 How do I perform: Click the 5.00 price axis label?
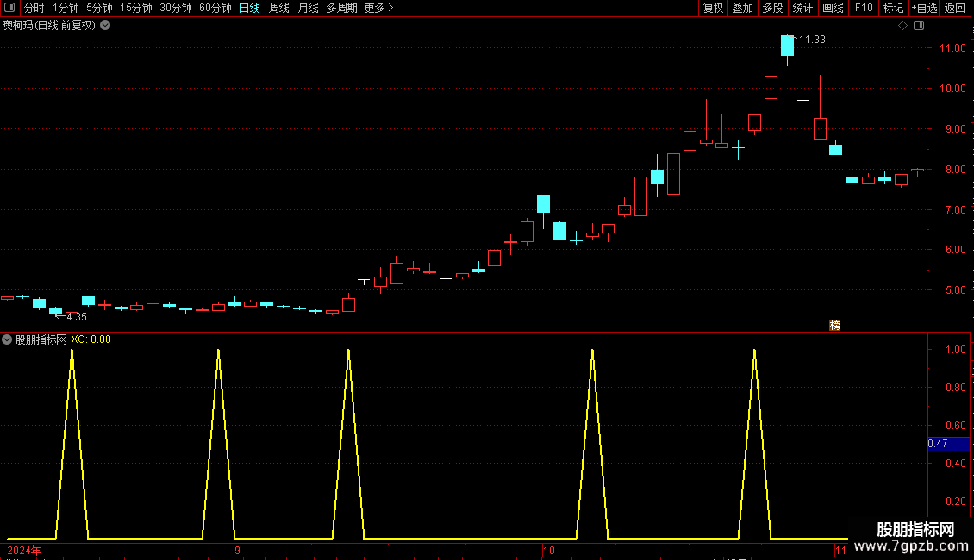[955, 290]
